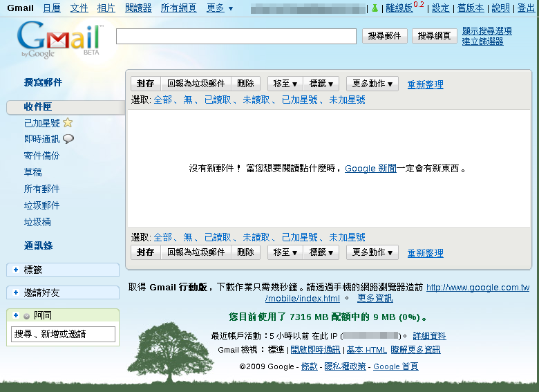Open the google.com.tw mobile URL link
This screenshot has width=539, height=392.
[397, 292]
